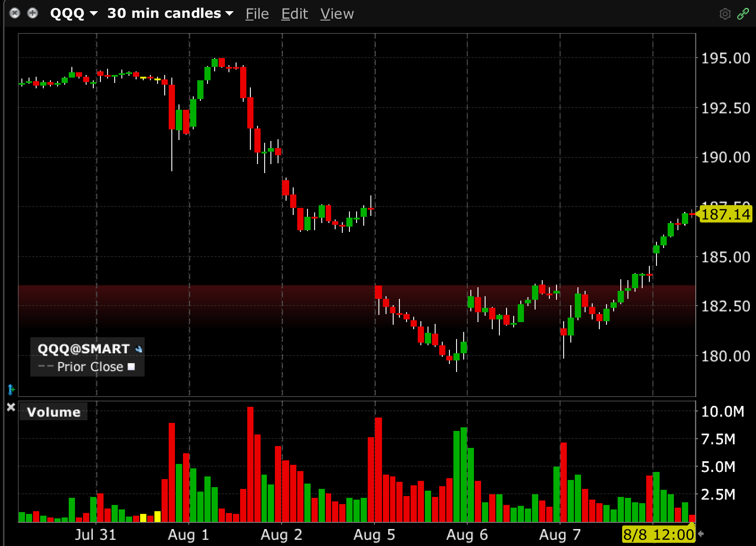Click the 185.00 price axis label
The width and height of the screenshot is (756, 546).
(726, 257)
